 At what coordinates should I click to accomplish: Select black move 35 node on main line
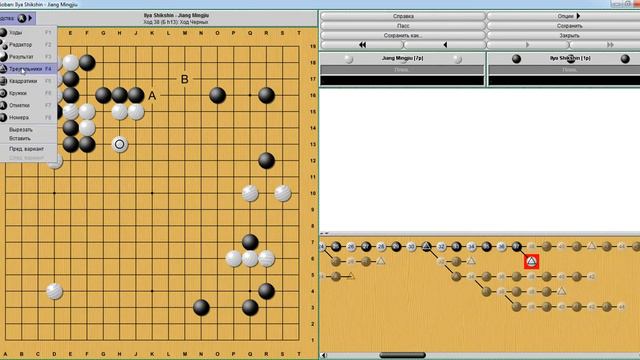tap(487, 247)
